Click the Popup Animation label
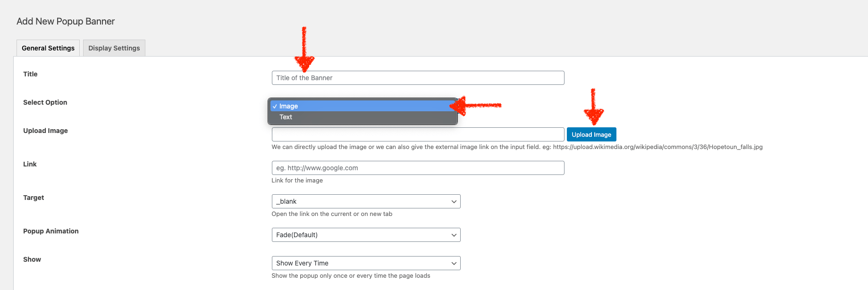Image resolution: width=868 pixels, height=290 pixels. pos(51,231)
